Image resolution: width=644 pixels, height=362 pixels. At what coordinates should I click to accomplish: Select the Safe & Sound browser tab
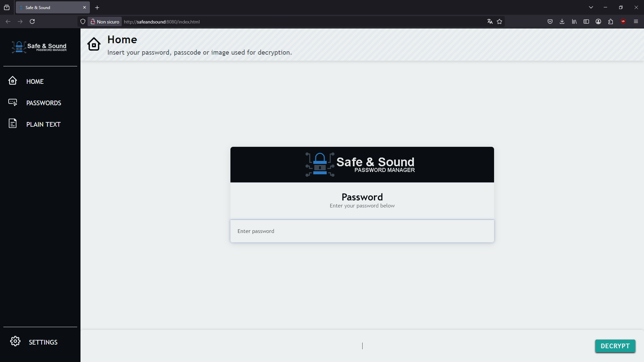[53, 7]
